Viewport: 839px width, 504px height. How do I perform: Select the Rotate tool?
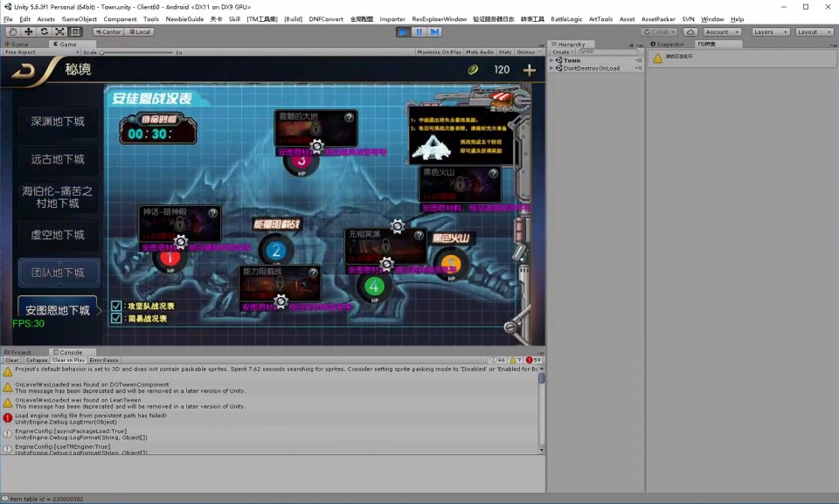coord(44,31)
